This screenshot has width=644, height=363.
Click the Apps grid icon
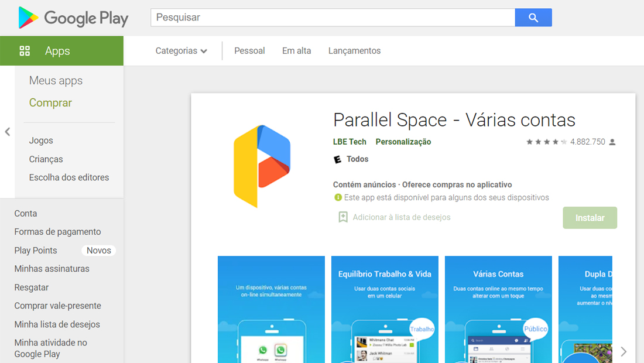[25, 51]
